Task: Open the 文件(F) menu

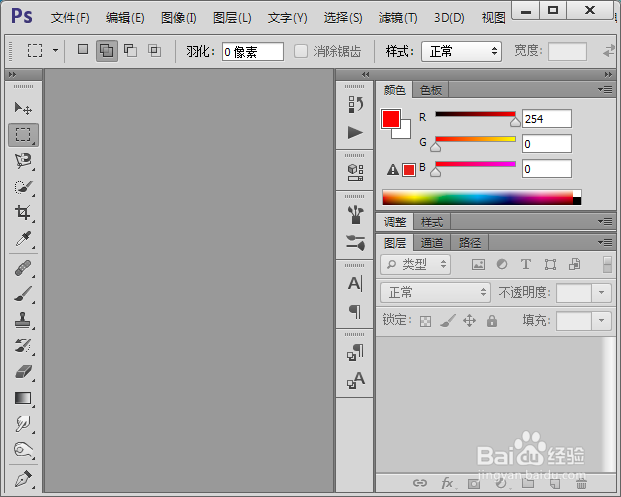Action: pyautogui.click(x=70, y=18)
